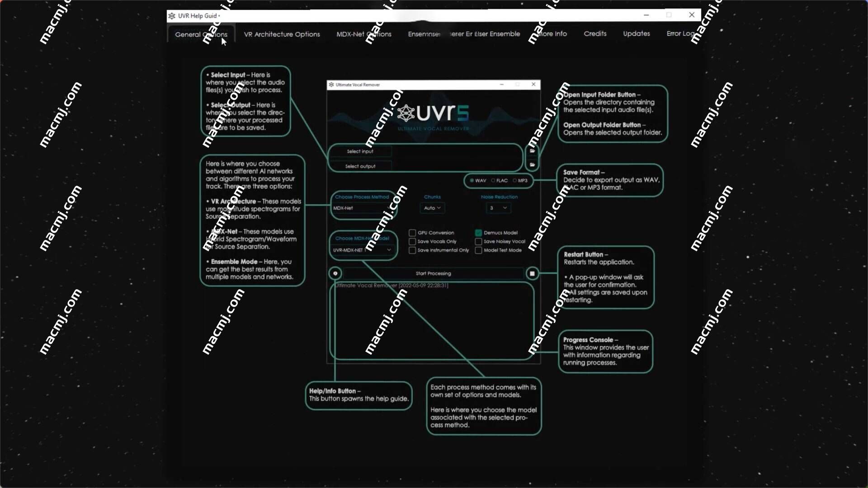Image resolution: width=868 pixels, height=488 pixels.
Task: Click the Select Output folder browse icon
Action: point(533,166)
